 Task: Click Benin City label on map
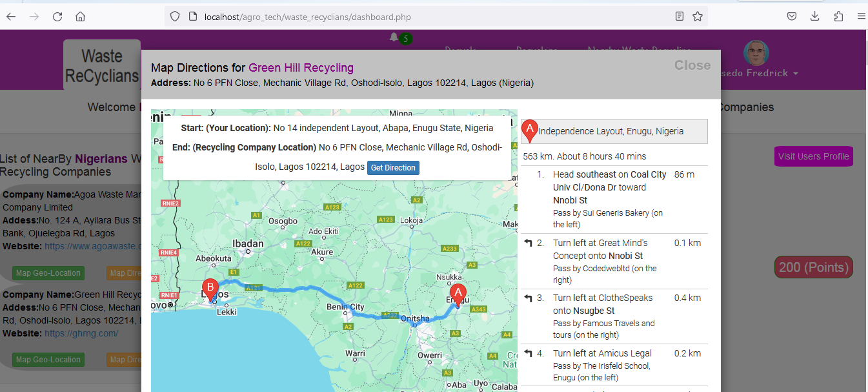pos(346,307)
